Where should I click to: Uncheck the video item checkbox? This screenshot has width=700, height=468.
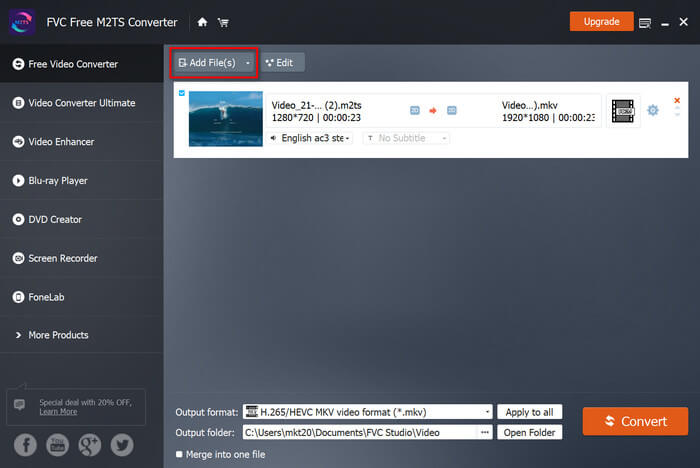click(x=182, y=93)
